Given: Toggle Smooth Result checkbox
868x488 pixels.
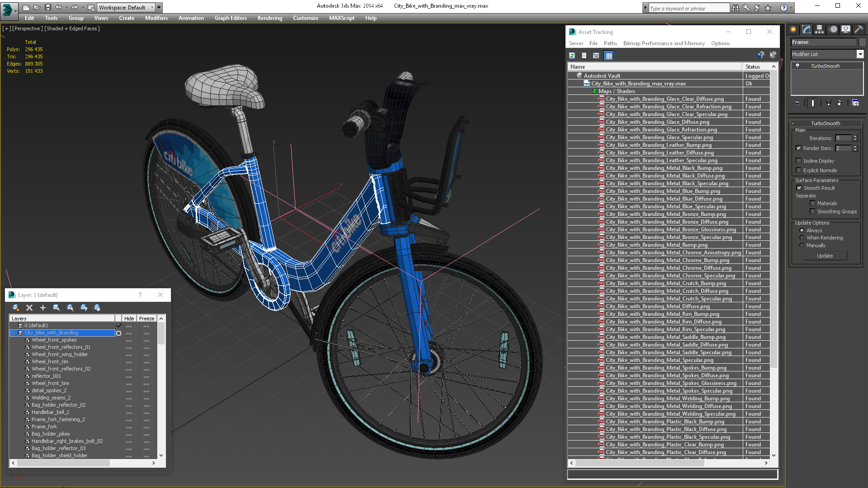Looking at the screenshot, I should tap(799, 188).
